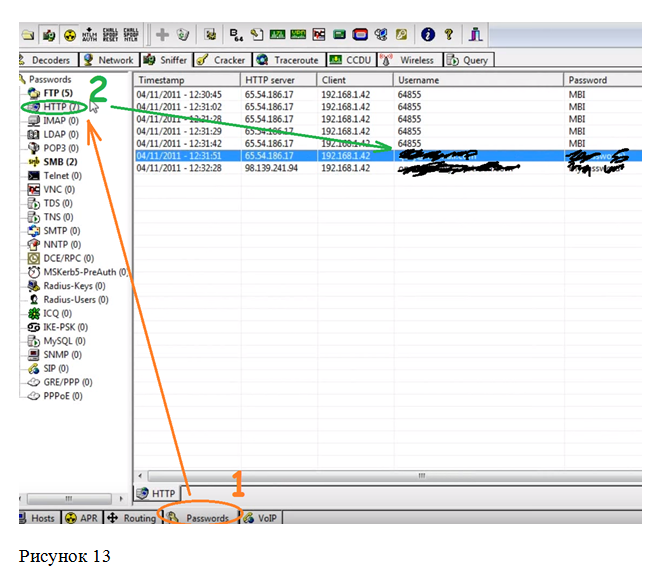Open the second green Cisco VPN decoder icon
Image resolution: width=671 pixels, height=577 pixels.
click(x=298, y=35)
